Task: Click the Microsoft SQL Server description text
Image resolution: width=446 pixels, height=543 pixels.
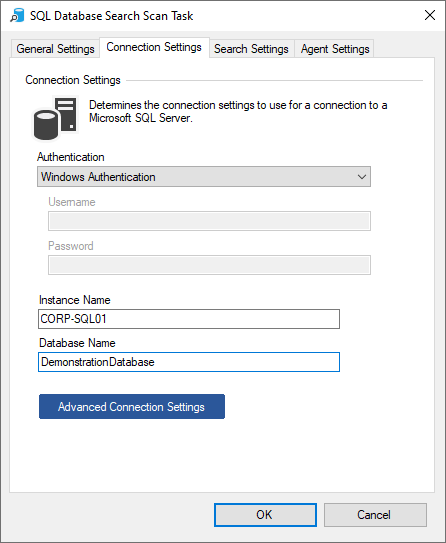Action: [x=238, y=112]
